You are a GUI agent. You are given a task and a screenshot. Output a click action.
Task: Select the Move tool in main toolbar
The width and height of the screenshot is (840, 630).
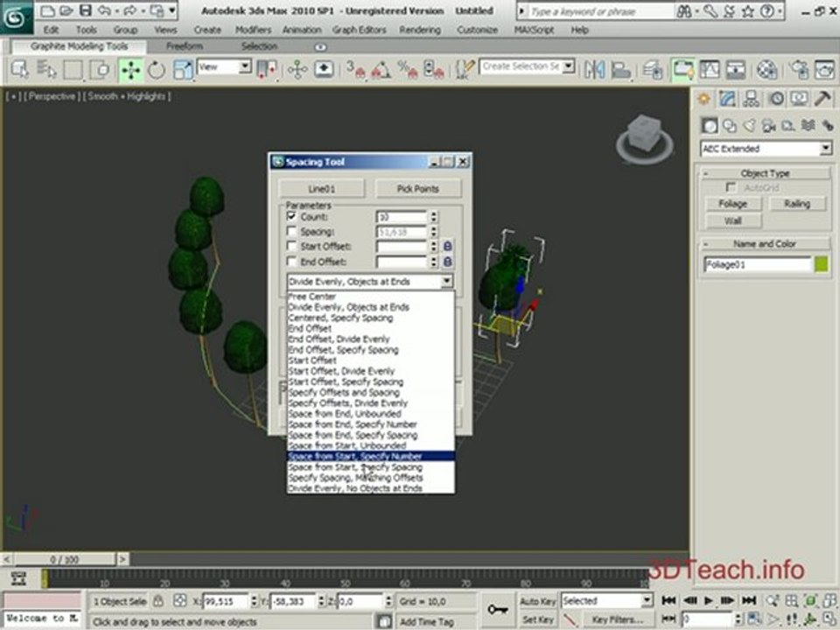130,70
